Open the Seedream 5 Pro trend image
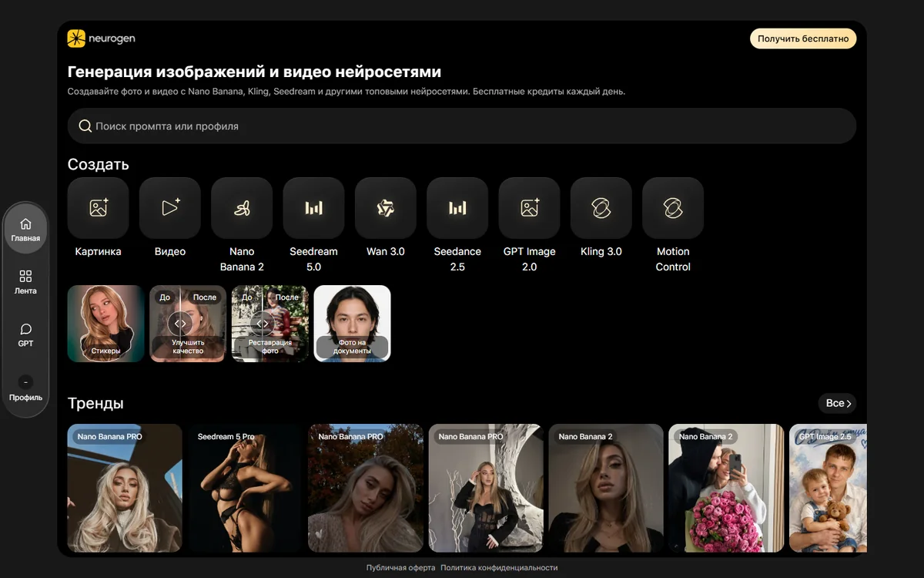The width and height of the screenshot is (924, 578). pos(245,488)
